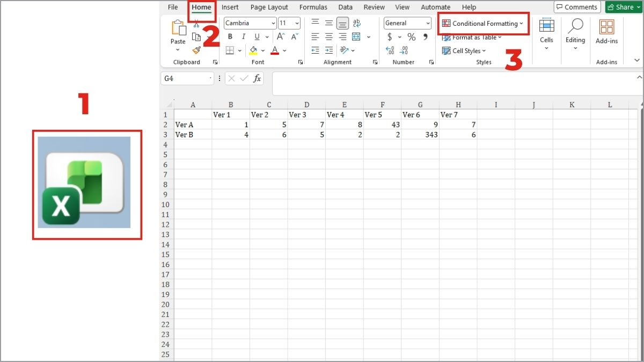Switch to the Data tab
644x362 pixels.
pyautogui.click(x=346, y=7)
